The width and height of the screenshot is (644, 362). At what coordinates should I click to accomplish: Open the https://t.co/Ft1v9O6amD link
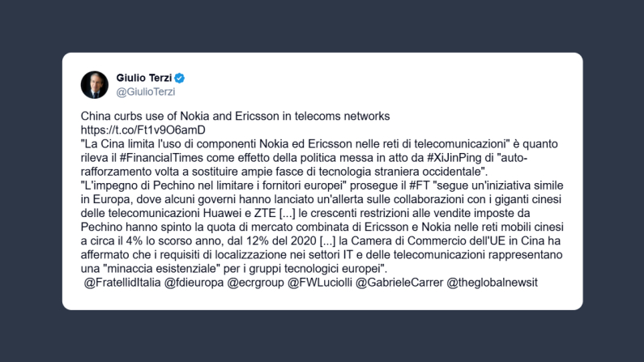point(143,130)
